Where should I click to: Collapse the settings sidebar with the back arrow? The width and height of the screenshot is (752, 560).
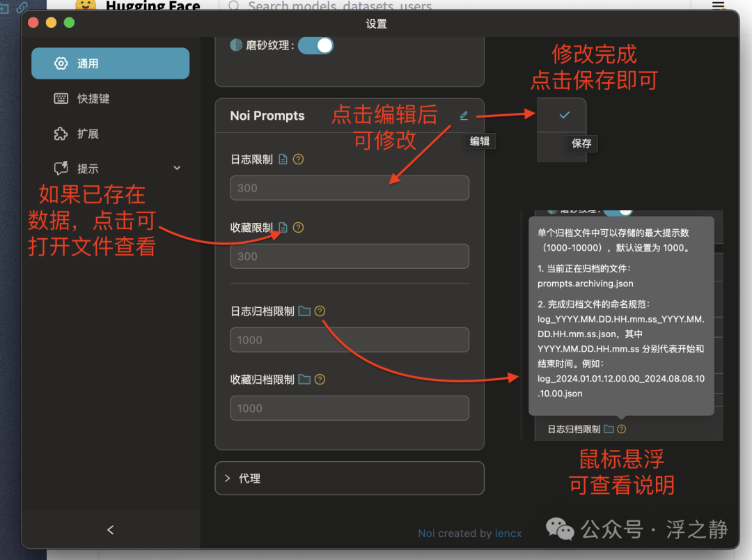pyautogui.click(x=111, y=530)
